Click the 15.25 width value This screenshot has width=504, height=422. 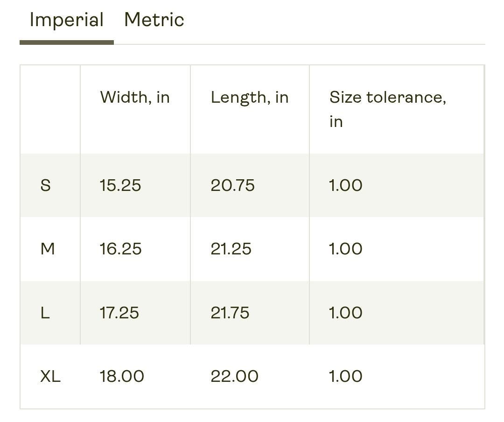[120, 186]
